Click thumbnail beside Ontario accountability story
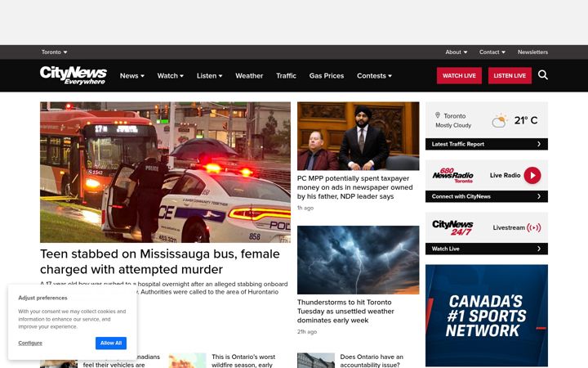The width and height of the screenshot is (588, 368). point(316,361)
